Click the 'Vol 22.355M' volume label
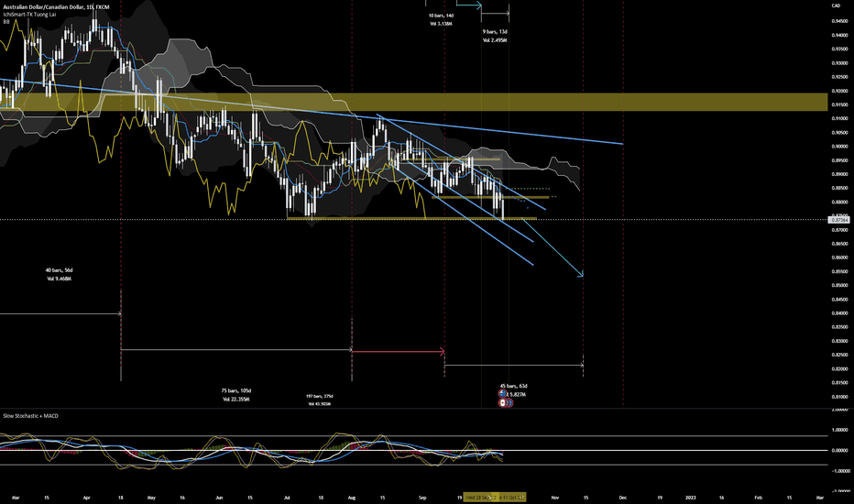Screen dimensions: 854x504 pos(235,399)
